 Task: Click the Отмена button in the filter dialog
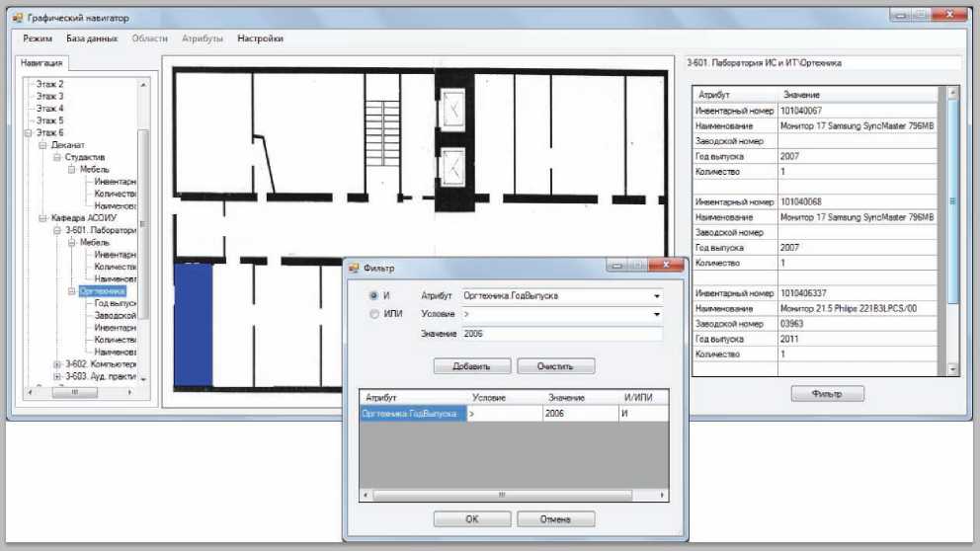pos(556,518)
